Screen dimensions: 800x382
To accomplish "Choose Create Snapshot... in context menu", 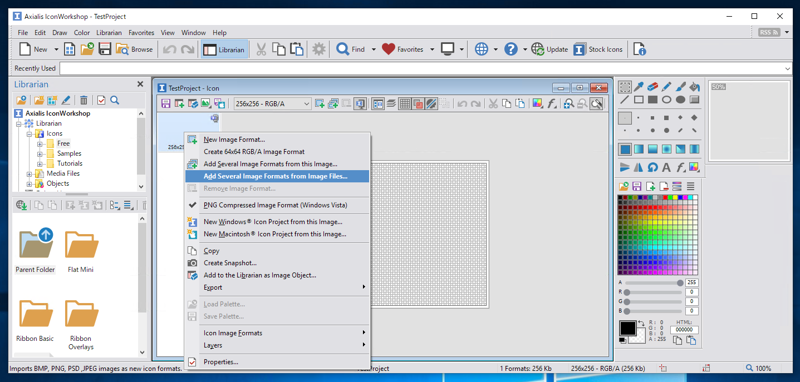I will [x=276, y=263].
